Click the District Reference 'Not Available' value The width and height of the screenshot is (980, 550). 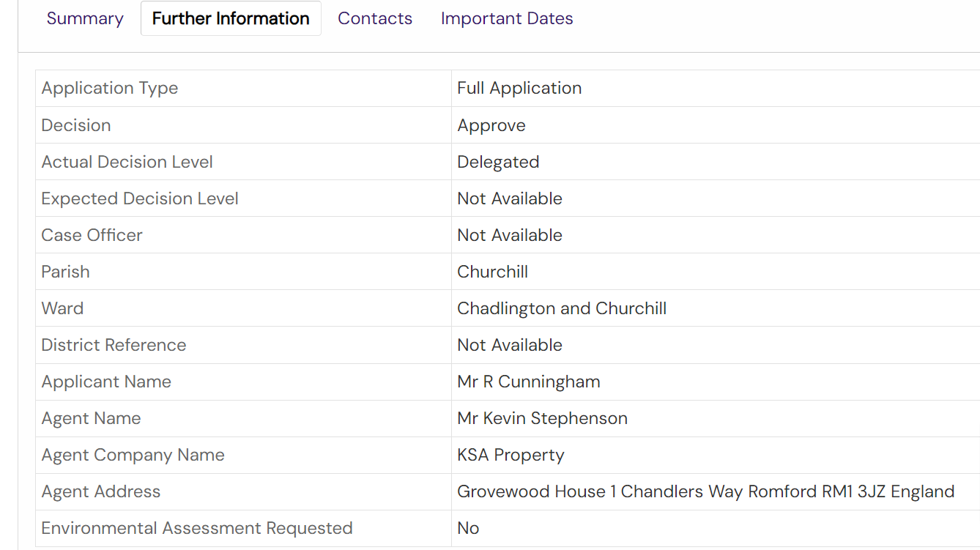510,345
